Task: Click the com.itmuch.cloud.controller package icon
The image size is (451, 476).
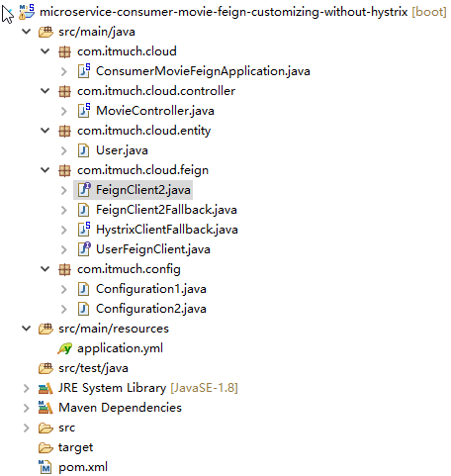Action: 64,91
